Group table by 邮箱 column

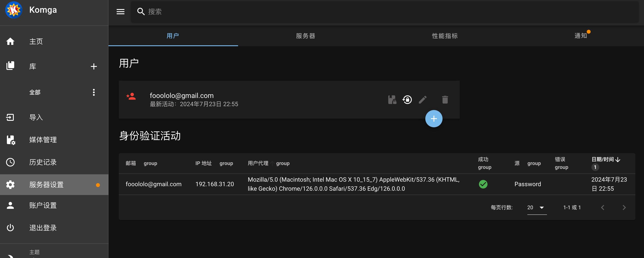pos(150,164)
